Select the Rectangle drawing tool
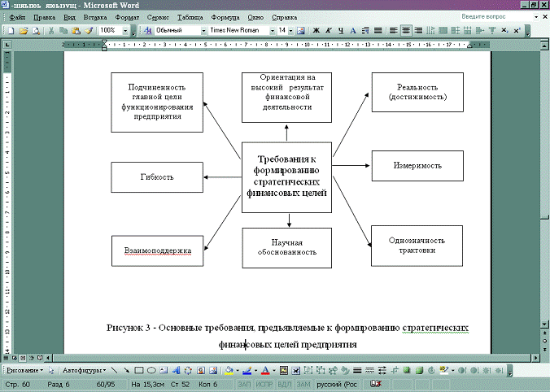The width and height of the screenshot is (550, 392). click(x=138, y=370)
